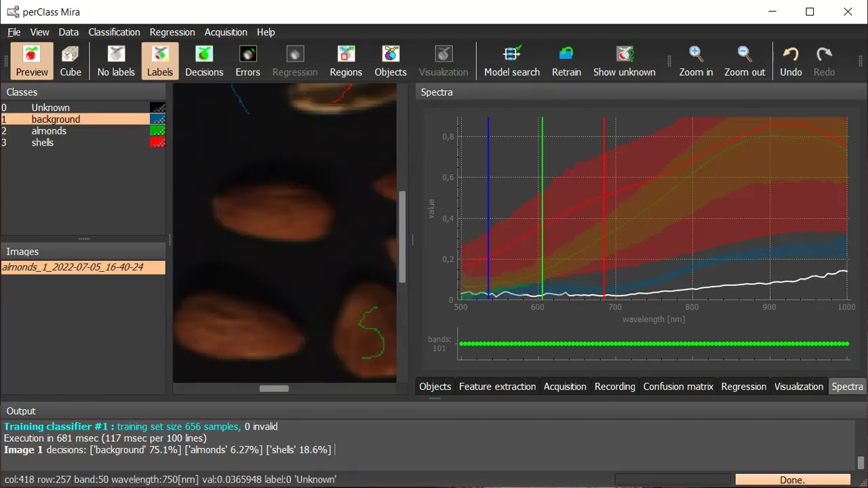The image size is (868, 488).
Task: Click the Images panel header
Action: coord(83,251)
